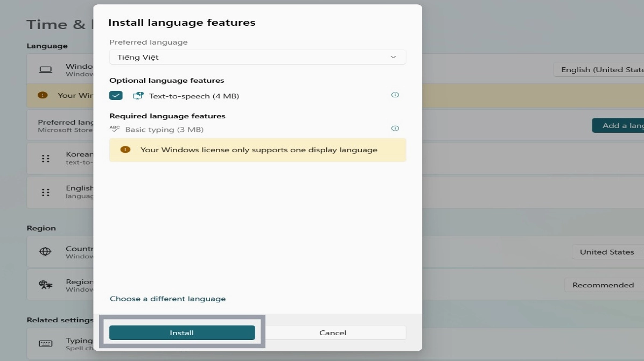Click the laptop icon for Windows display language

pyautogui.click(x=46, y=69)
